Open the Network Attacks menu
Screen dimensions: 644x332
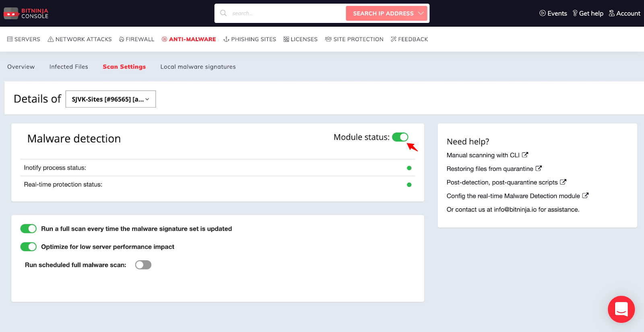(80, 39)
